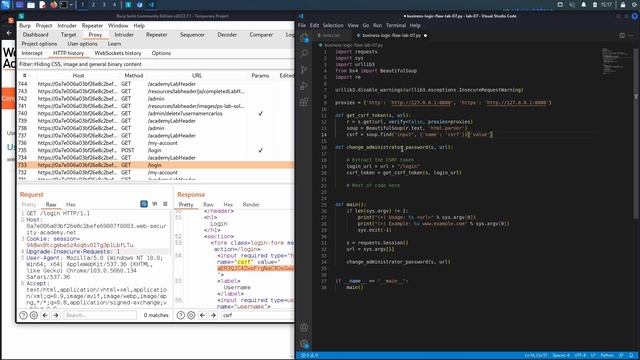
Task: Open Window menu in Burp Suite
Action: [118, 26]
